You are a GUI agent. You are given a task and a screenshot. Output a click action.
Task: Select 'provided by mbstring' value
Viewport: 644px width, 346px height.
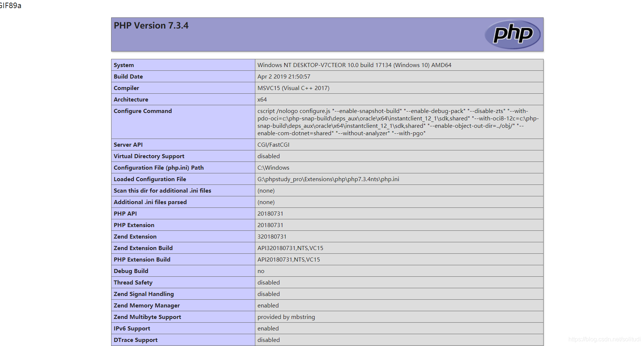coord(286,317)
